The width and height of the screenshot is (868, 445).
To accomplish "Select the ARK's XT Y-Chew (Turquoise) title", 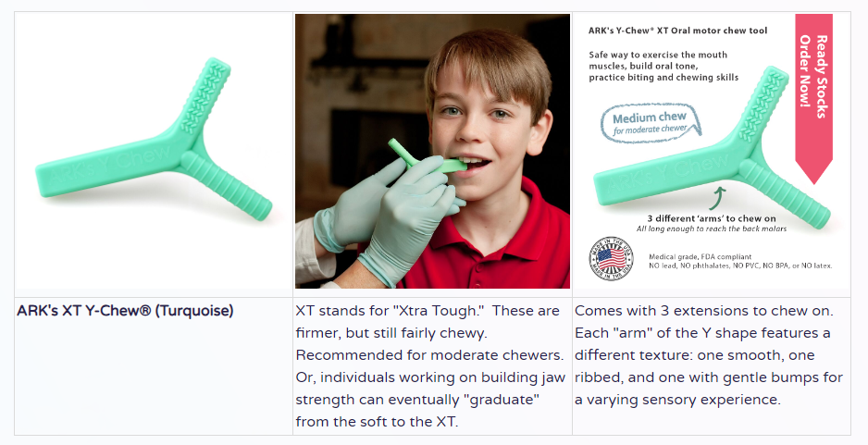I will pyautogui.click(x=125, y=311).
